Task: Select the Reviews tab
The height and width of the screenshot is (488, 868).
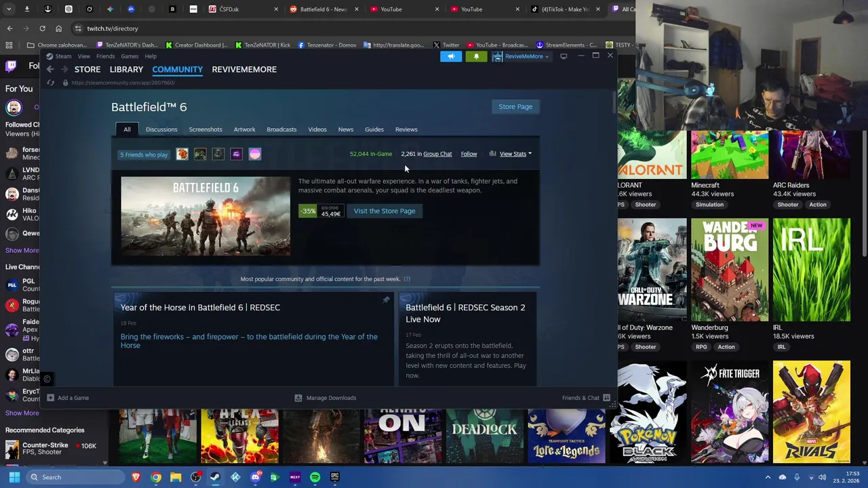Action: [x=406, y=129]
